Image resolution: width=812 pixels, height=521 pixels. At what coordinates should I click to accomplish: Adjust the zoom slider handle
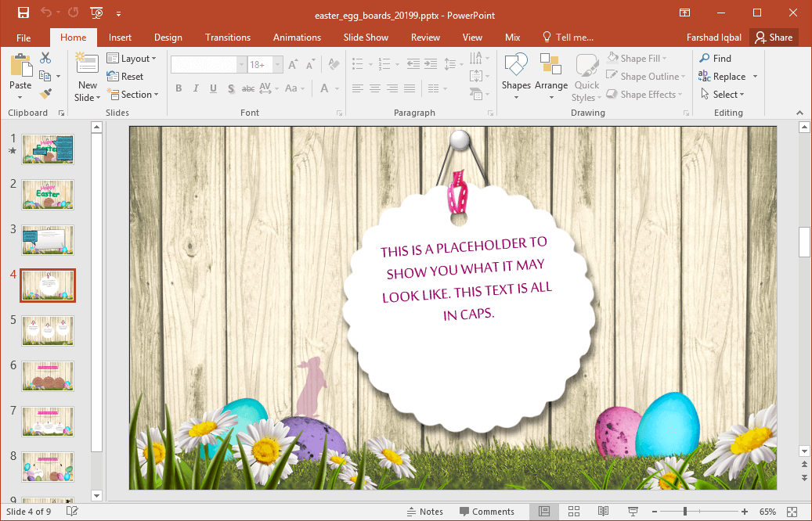(x=685, y=512)
